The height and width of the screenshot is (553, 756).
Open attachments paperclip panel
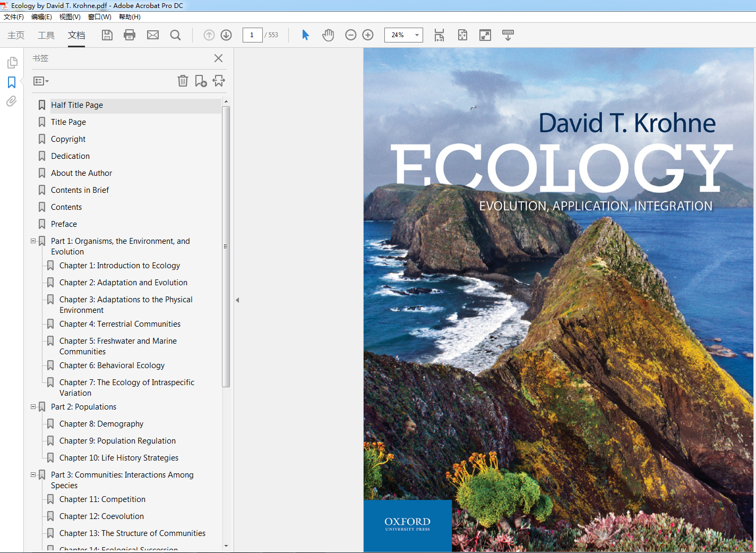point(12,101)
